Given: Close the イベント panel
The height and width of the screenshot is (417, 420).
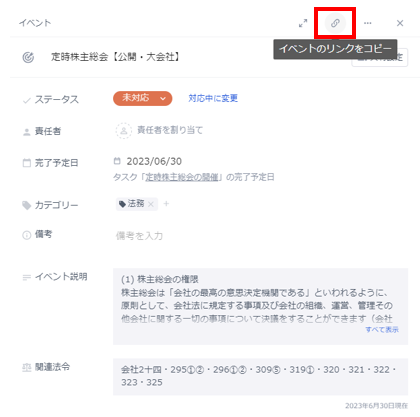Looking at the screenshot, I should pyautogui.click(x=400, y=23).
